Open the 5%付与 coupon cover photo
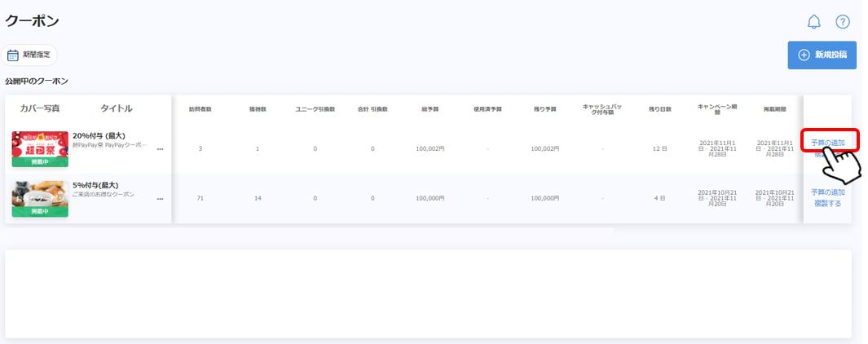The image size is (868, 344). [x=40, y=199]
